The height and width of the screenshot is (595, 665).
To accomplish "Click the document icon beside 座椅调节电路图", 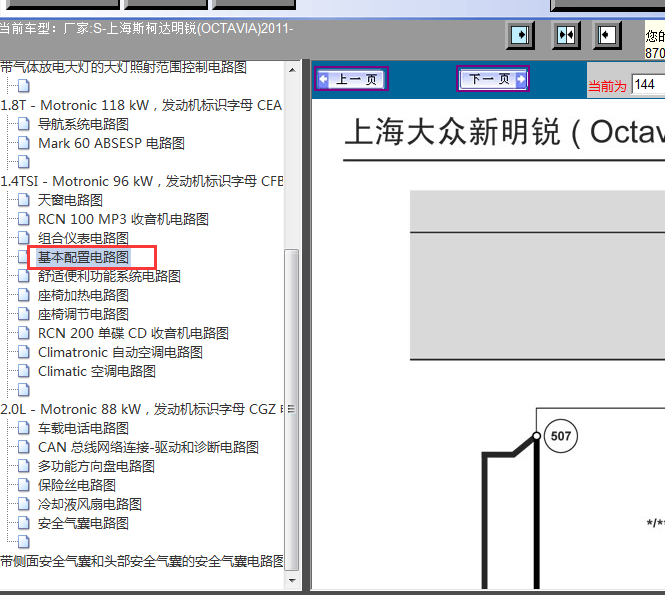I will (24, 314).
